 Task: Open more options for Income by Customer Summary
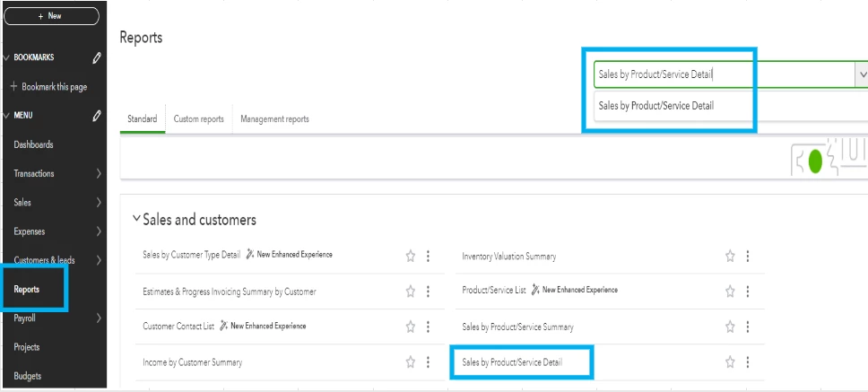click(428, 362)
